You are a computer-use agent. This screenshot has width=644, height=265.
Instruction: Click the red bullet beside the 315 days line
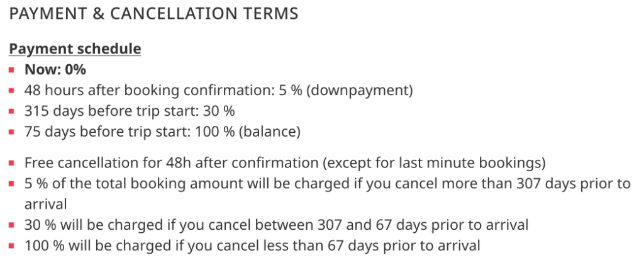point(11,111)
